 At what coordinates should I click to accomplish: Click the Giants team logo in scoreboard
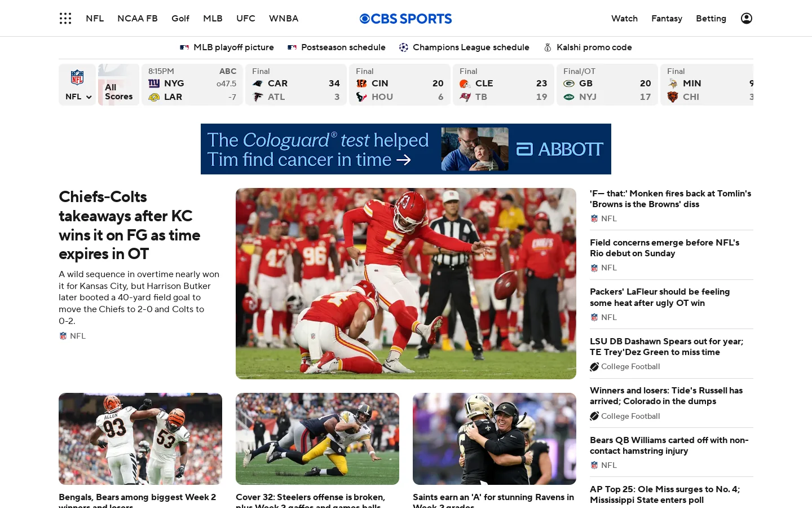click(154, 84)
